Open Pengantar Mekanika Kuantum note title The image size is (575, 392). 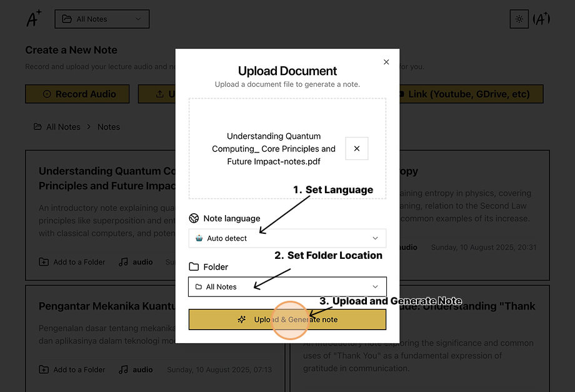click(107, 306)
